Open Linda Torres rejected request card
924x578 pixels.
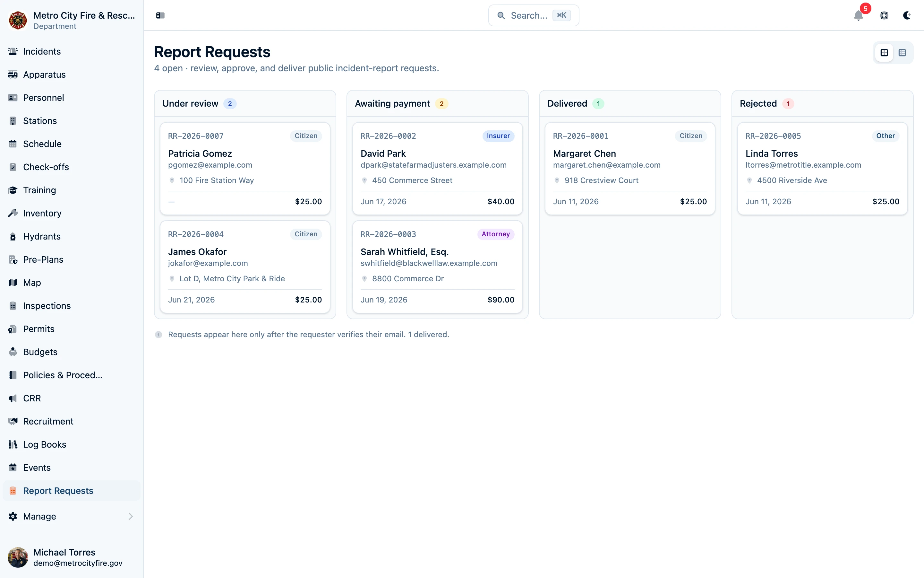click(x=822, y=169)
